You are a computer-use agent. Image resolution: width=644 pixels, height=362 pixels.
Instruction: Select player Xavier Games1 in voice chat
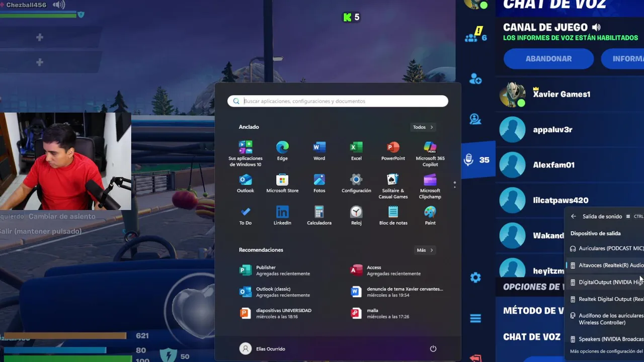tap(570, 95)
